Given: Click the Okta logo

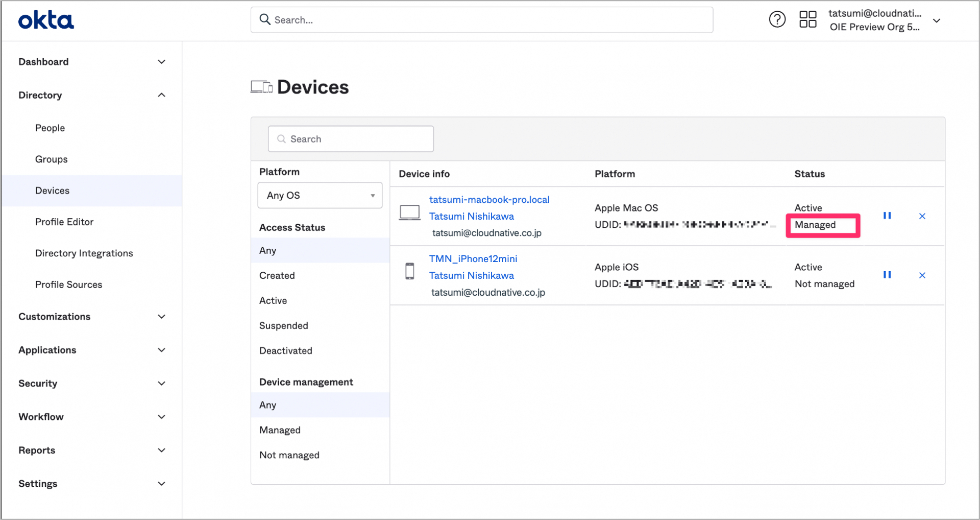Looking at the screenshot, I should click(x=46, y=19).
